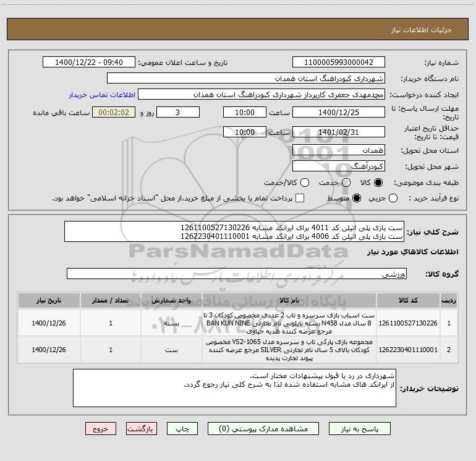
Task: Click the پاسخ به نیاز button
Action: [x=360, y=429]
